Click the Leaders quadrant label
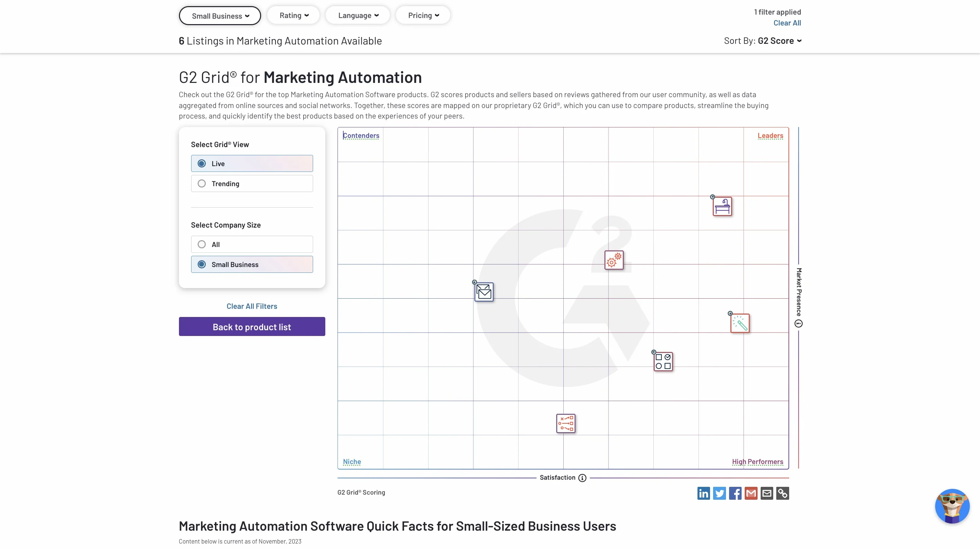Screen dimensions: 980x549 point(770,136)
